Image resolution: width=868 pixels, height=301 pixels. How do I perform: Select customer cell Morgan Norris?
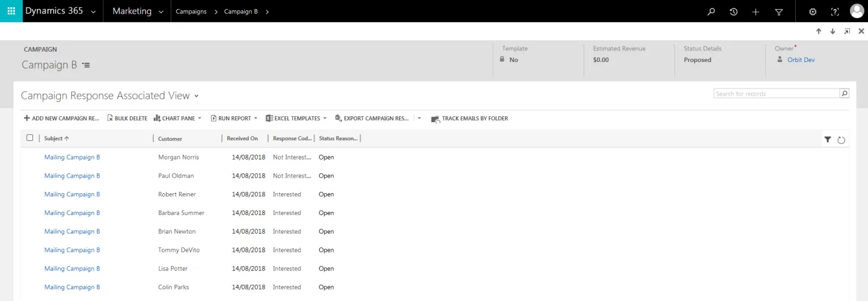click(179, 157)
